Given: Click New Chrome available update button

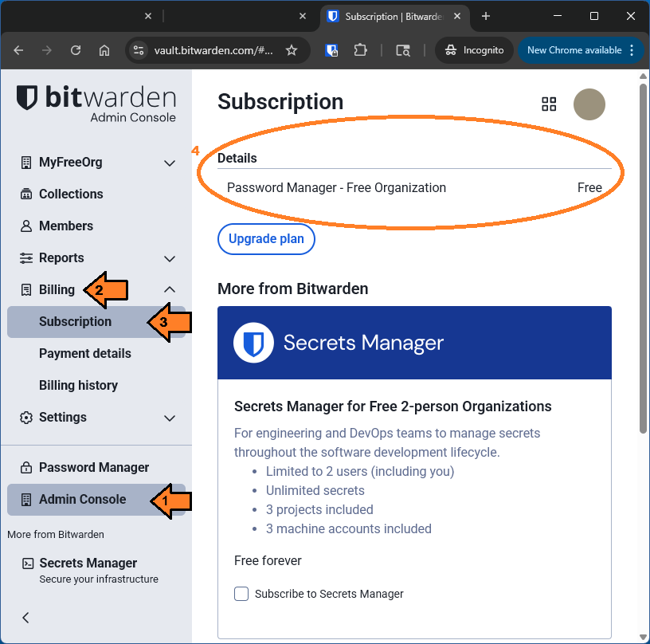Looking at the screenshot, I should coord(574,50).
